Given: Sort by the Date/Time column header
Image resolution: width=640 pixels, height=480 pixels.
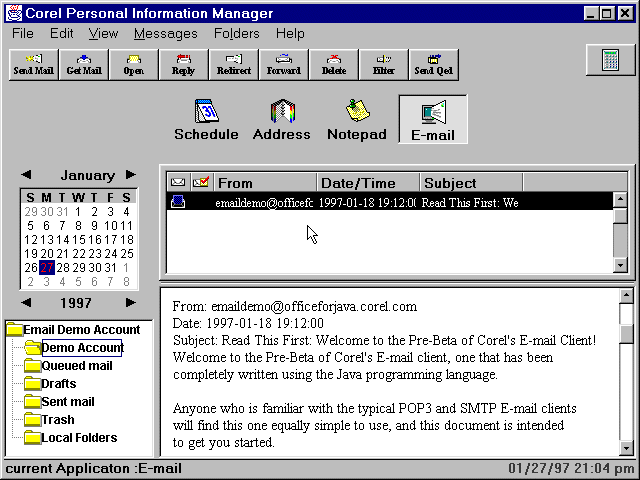Looking at the screenshot, I should [x=368, y=182].
